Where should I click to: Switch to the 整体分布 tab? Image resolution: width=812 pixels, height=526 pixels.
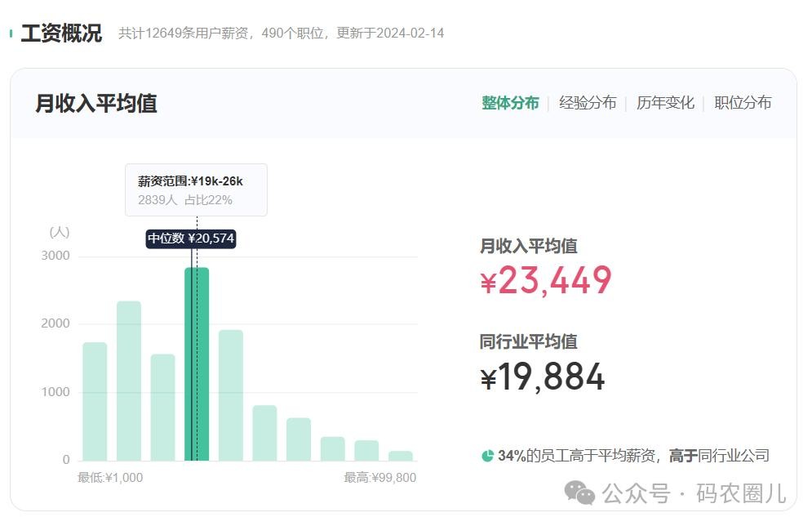[x=510, y=103]
